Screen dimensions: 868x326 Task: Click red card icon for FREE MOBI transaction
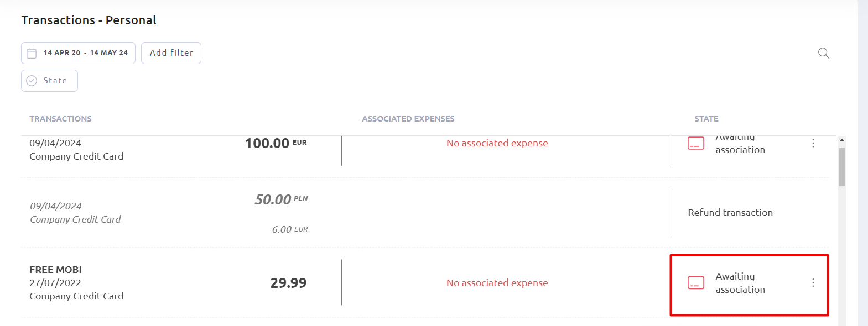pos(695,283)
